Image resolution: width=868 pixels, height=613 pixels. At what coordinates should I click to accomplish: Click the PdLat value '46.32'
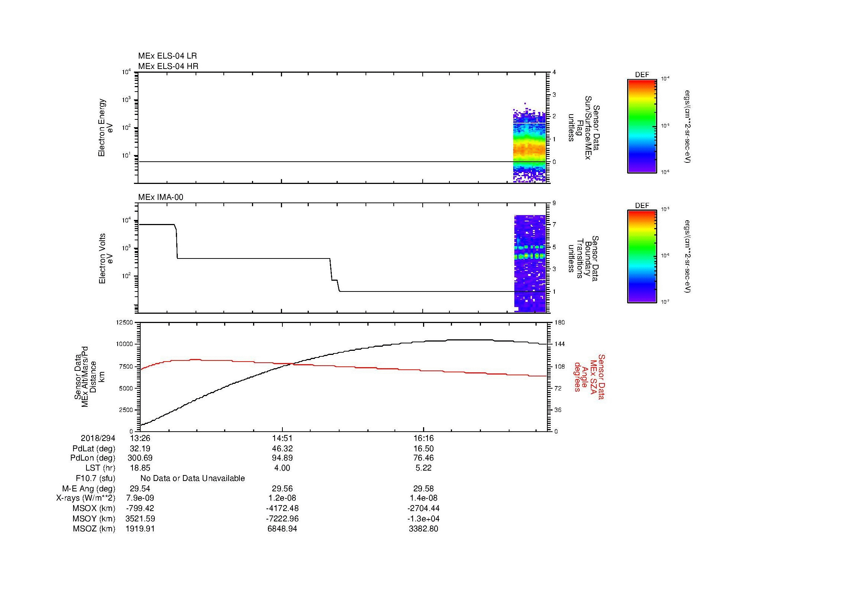[282, 449]
